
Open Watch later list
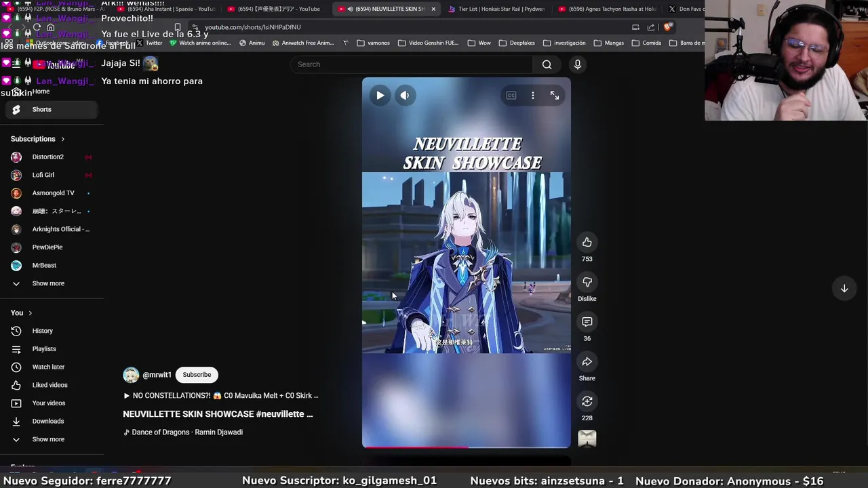click(52, 367)
